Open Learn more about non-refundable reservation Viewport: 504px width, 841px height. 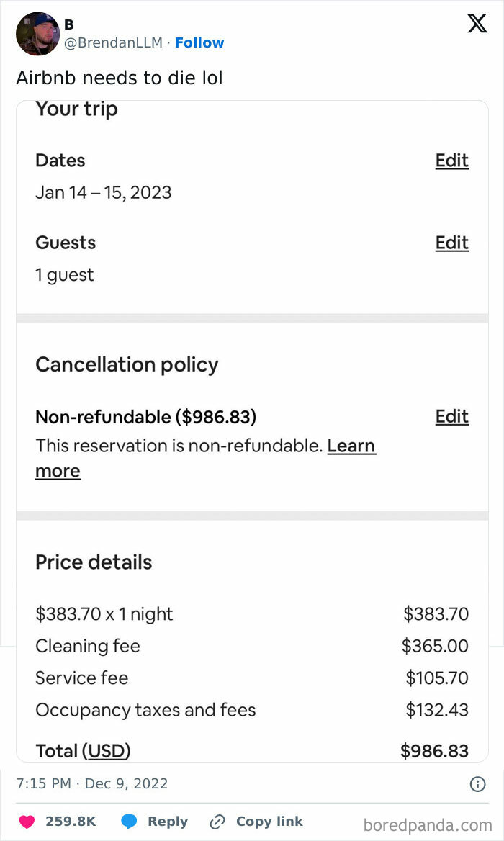[351, 446]
